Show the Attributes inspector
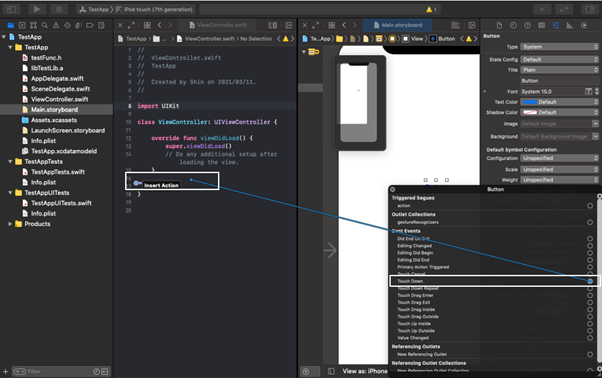The height and width of the screenshot is (378, 602). click(556, 25)
